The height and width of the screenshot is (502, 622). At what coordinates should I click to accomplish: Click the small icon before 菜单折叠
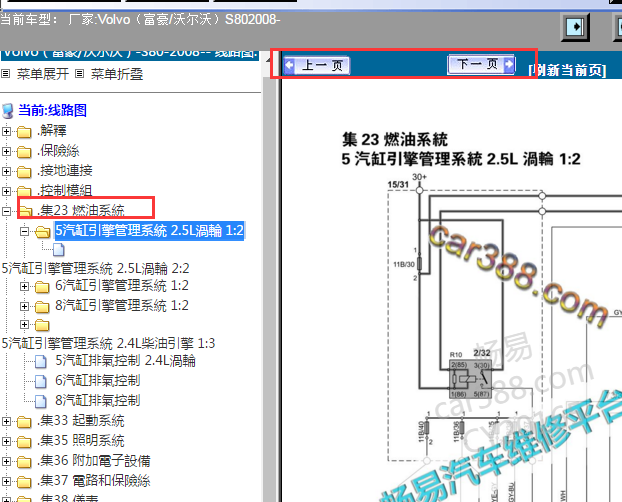(x=80, y=73)
